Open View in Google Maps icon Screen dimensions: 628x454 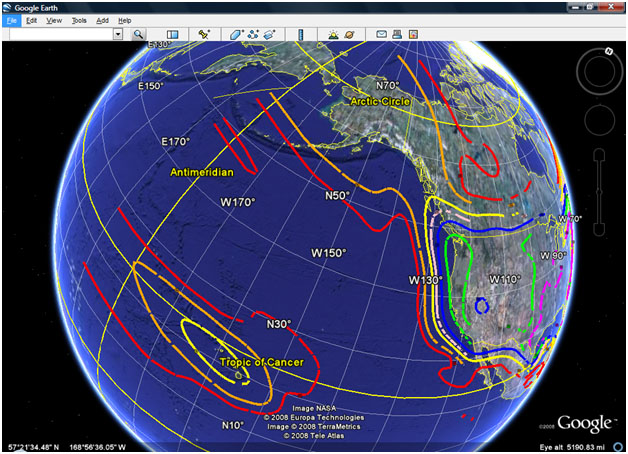[x=413, y=34]
